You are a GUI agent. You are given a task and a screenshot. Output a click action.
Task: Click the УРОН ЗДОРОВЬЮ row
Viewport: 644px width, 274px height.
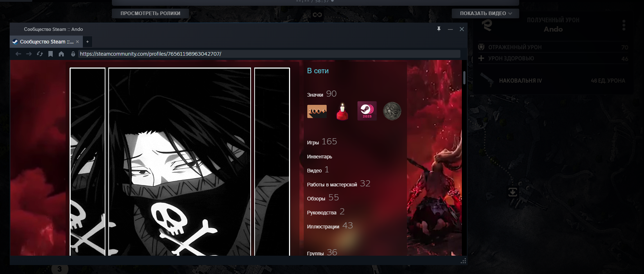pos(553,59)
